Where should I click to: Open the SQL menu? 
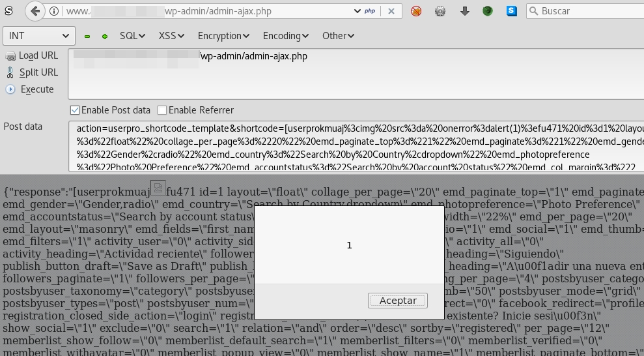132,36
